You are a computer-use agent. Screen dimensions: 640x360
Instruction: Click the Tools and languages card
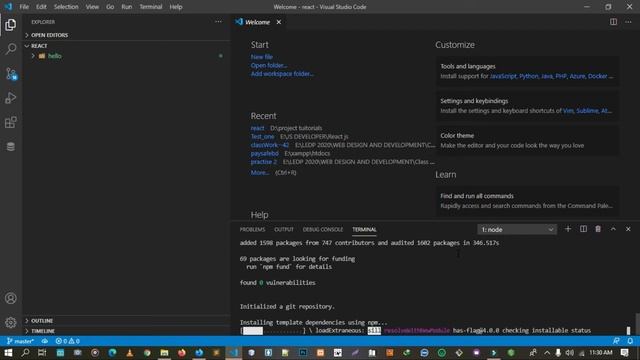[x=527, y=71]
